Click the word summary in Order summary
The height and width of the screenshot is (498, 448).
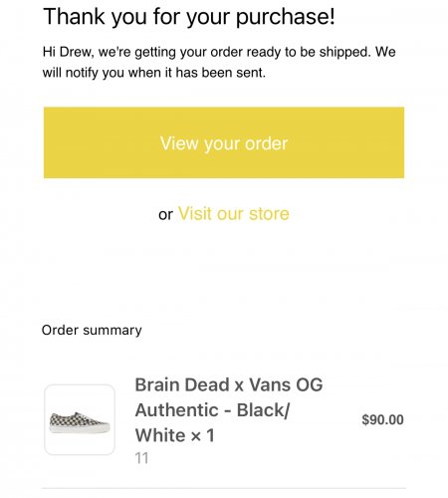click(112, 331)
